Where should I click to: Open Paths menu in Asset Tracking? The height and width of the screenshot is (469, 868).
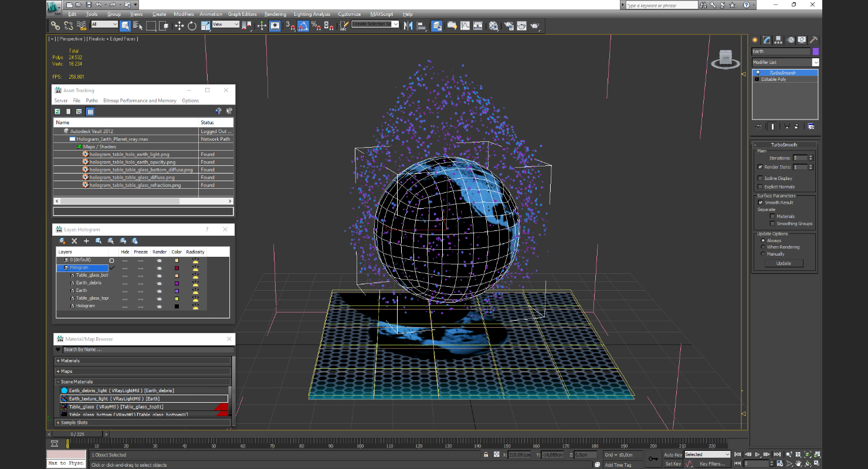(x=92, y=101)
